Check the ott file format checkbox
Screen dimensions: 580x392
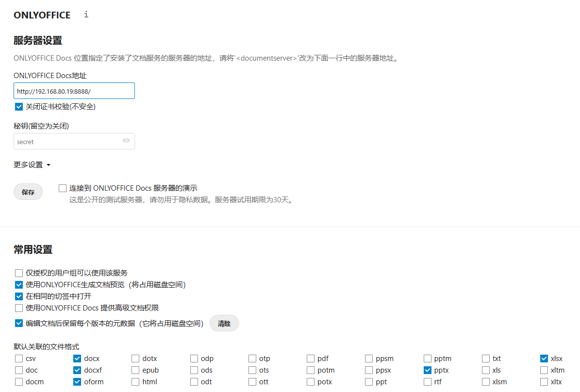(252, 382)
